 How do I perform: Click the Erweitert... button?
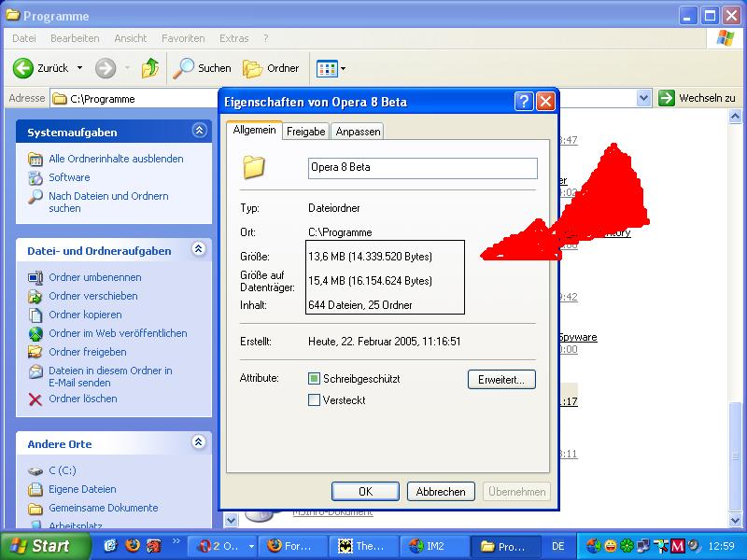pos(501,380)
